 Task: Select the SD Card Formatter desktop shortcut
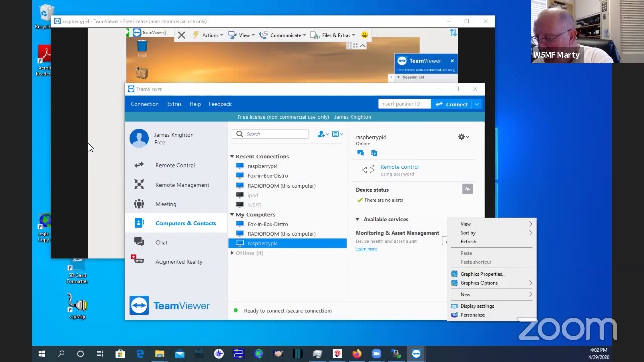(x=77, y=271)
